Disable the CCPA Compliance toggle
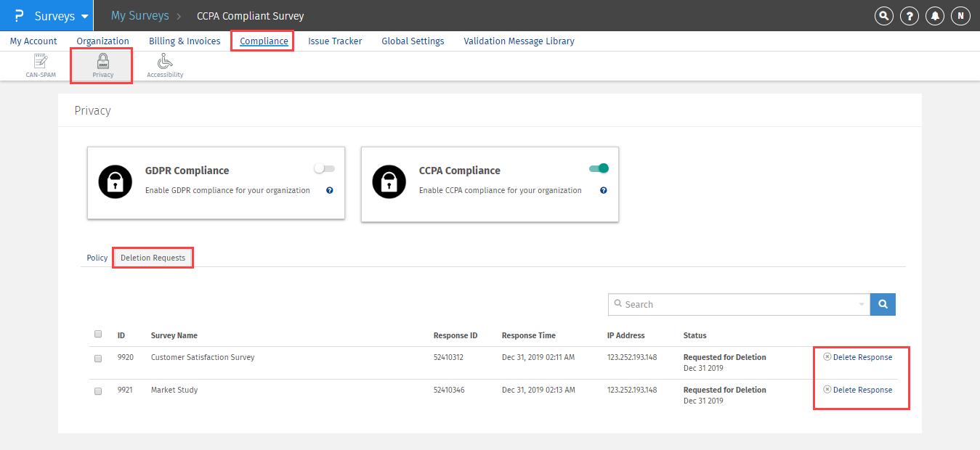980x450 pixels. [x=599, y=168]
